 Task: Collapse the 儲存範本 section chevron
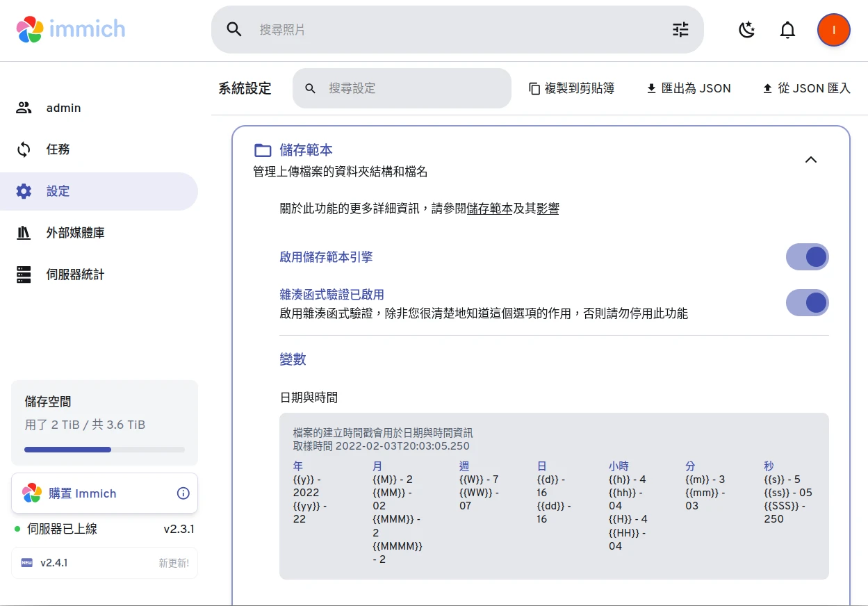coord(810,160)
